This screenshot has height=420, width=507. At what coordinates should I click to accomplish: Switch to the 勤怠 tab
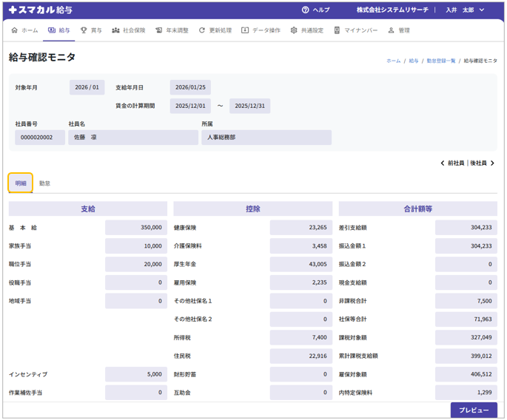[45, 183]
